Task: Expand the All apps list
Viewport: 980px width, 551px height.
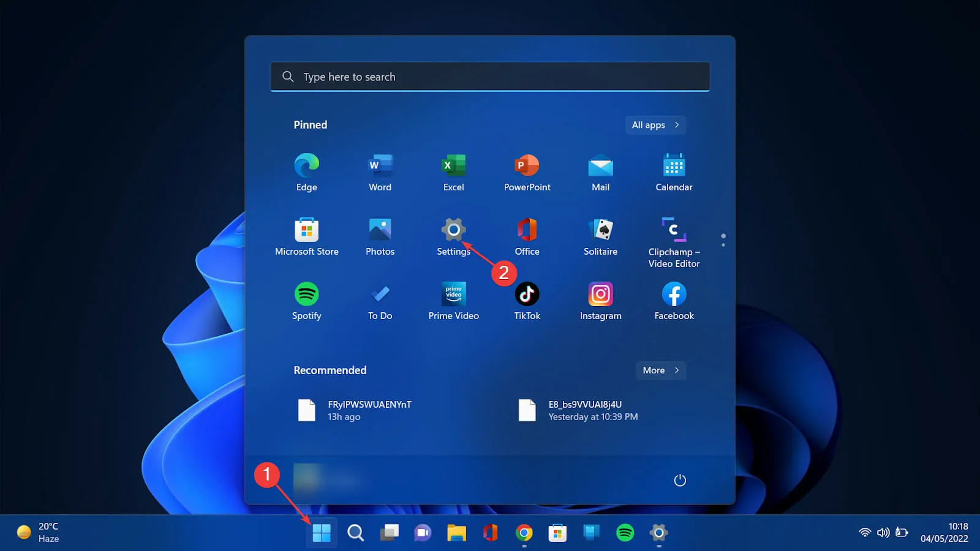Action: [655, 125]
